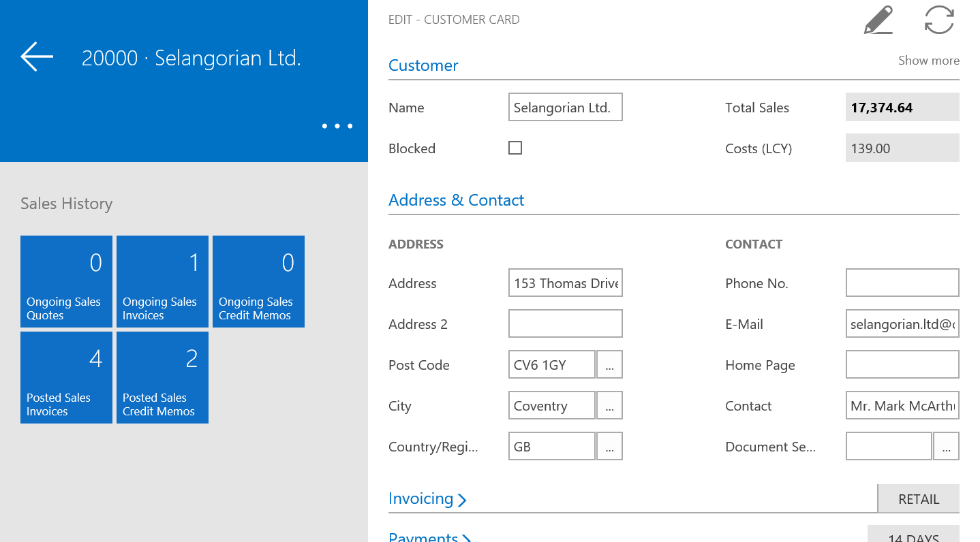Click the Post Code field CV6 1GY
Image resolution: width=980 pixels, height=542 pixels.
pos(551,365)
